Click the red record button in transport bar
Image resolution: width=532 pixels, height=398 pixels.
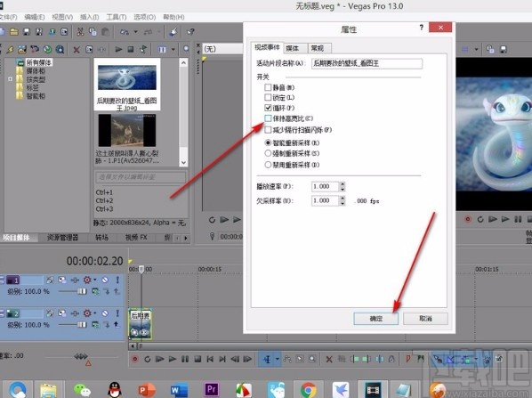coord(134,359)
